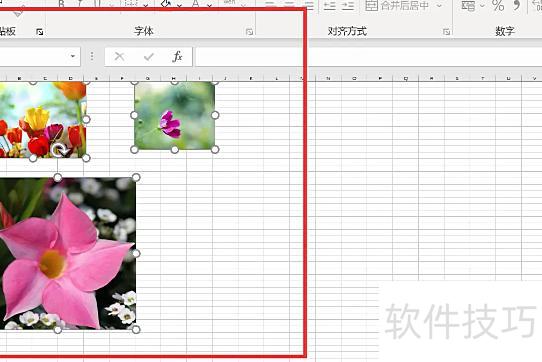Expand the Merge & Center (合并后居中) dropdown arrow
This screenshot has height=362, width=542.
(x=439, y=5)
